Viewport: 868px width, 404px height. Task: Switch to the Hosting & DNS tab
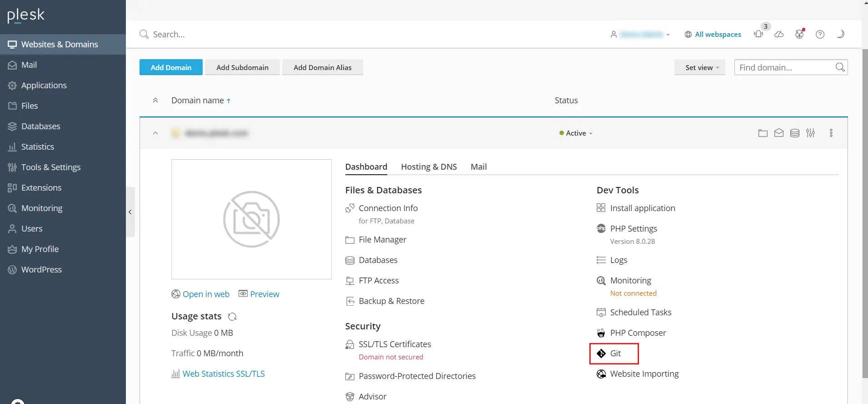tap(429, 167)
